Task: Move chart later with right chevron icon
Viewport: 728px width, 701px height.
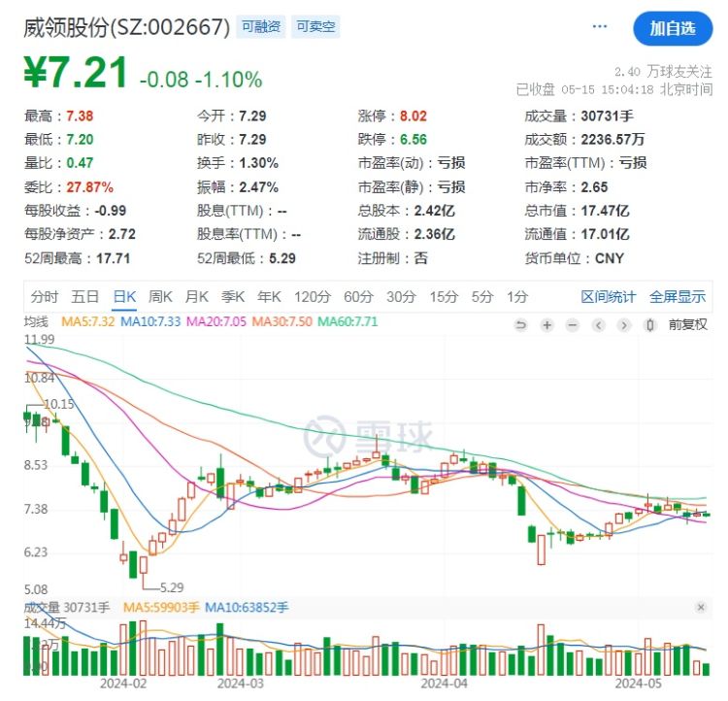Action: click(624, 324)
